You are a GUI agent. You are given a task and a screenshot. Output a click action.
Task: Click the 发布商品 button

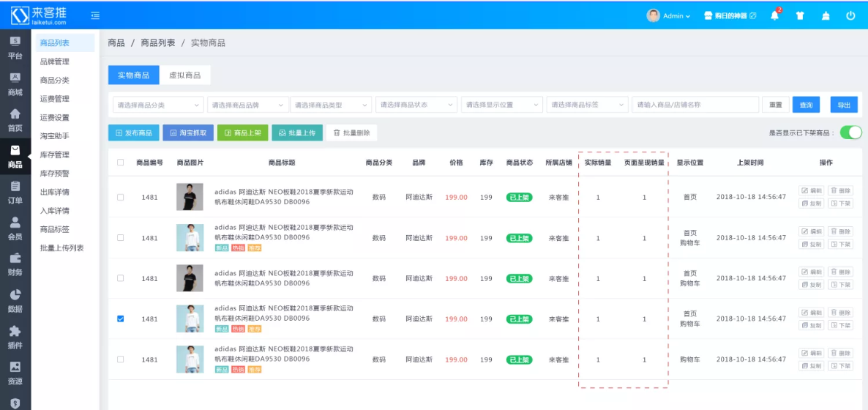[x=133, y=133]
